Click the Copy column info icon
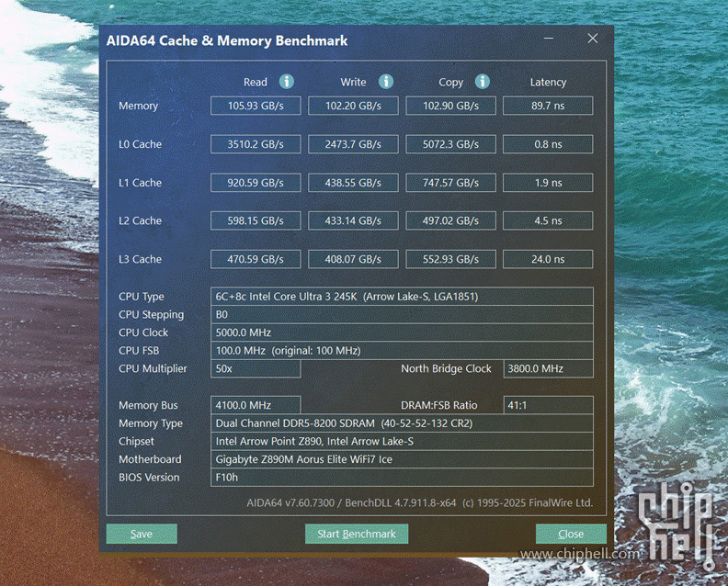Viewport: 728px width, 586px height. click(x=483, y=82)
